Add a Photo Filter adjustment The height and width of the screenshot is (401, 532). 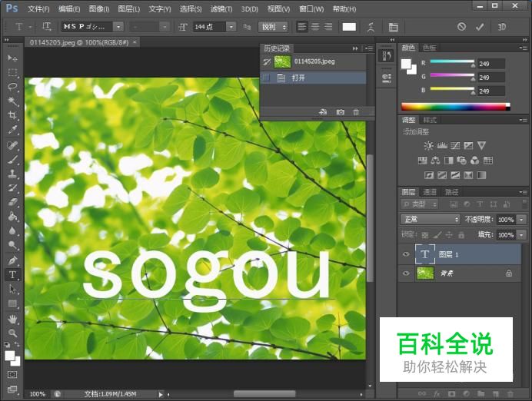462,161
